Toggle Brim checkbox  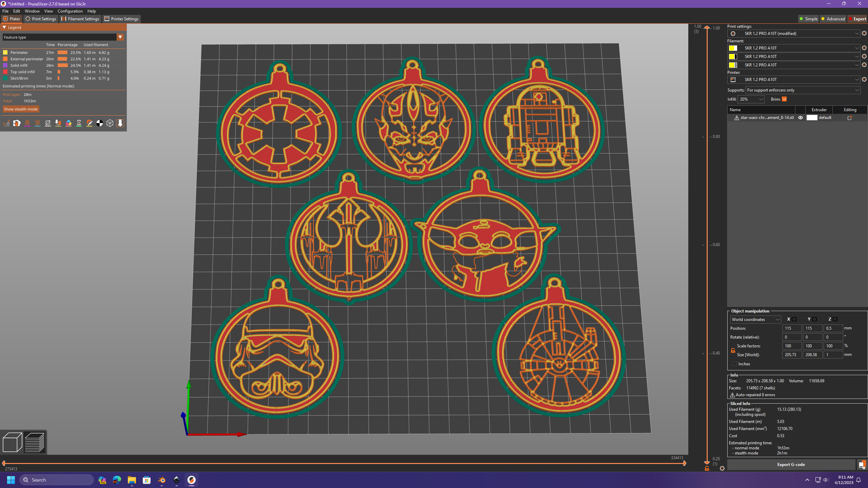784,99
